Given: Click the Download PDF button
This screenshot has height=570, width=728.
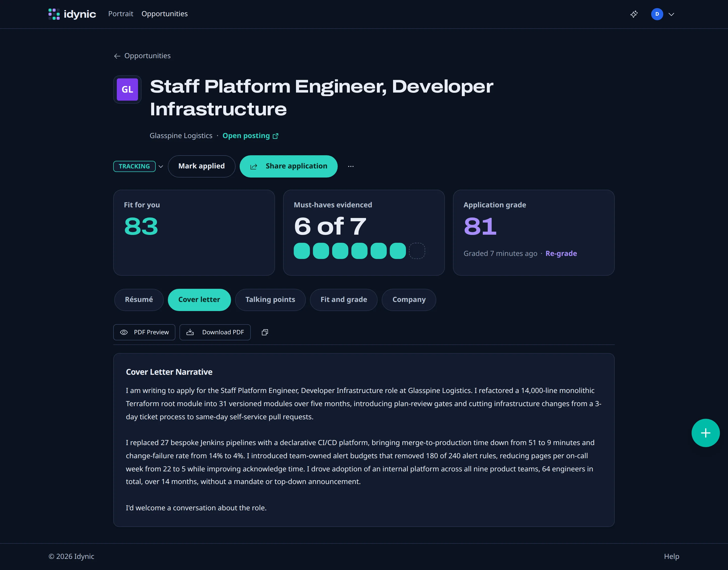Looking at the screenshot, I should click(215, 332).
